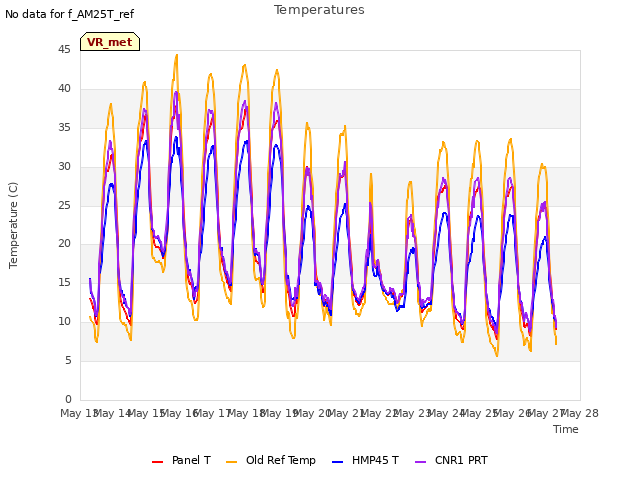Click the blue HMP45 T legend swatch
This screenshot has width=640, height=480.
coord(338,462)
